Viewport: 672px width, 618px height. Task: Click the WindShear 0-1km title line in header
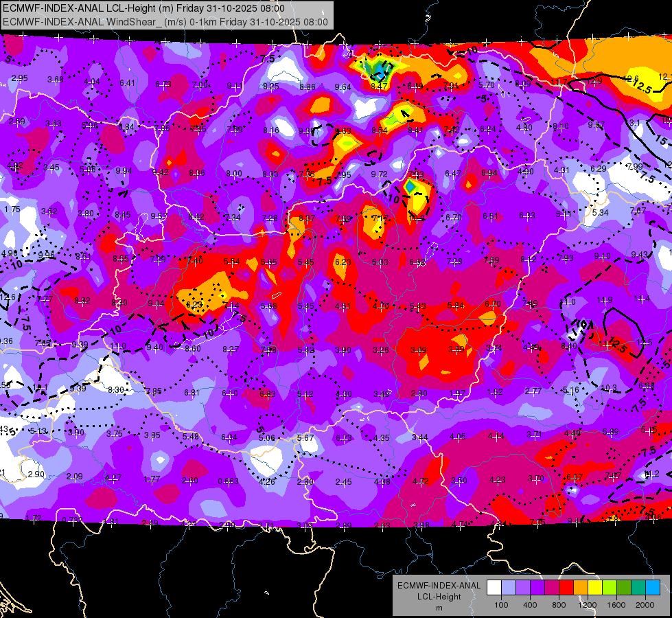point(165,22)
